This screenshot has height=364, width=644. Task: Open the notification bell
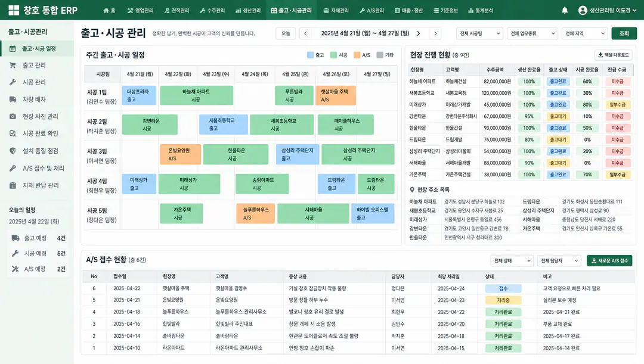[565, 10]
